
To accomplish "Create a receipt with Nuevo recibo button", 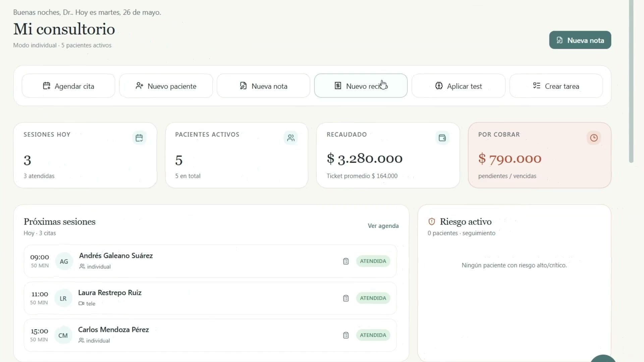I will (361, 86).
